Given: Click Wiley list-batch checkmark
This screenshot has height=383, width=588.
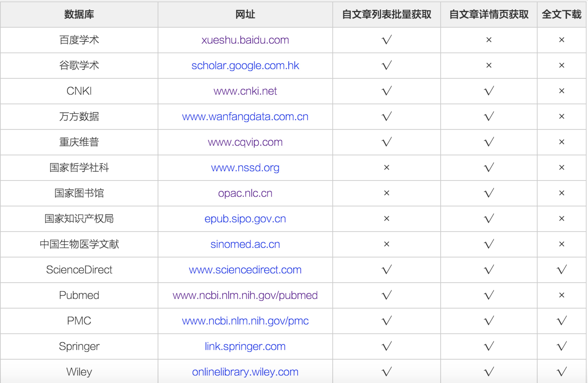Looking at the screenshot, I should point(387,372).
